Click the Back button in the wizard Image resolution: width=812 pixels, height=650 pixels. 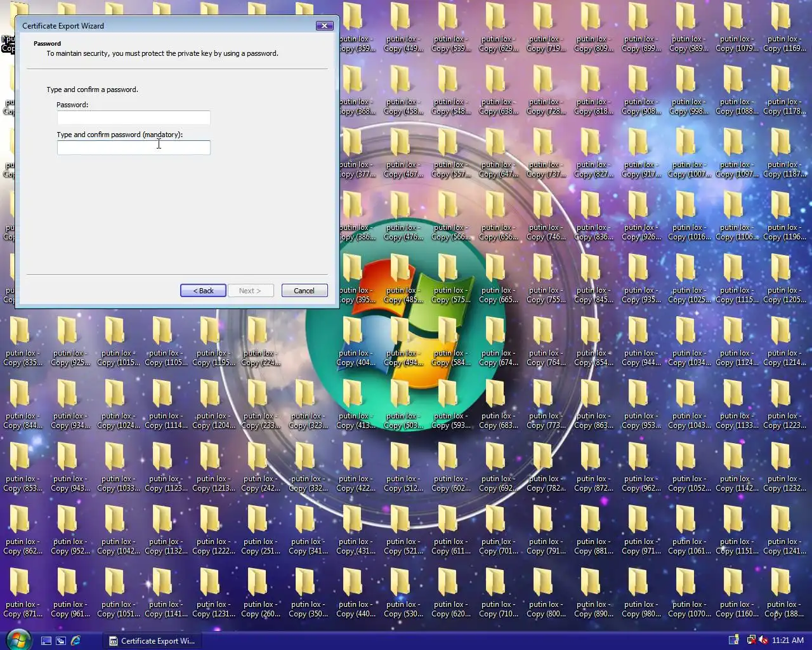pyautogui.click(x=203, y=291)
